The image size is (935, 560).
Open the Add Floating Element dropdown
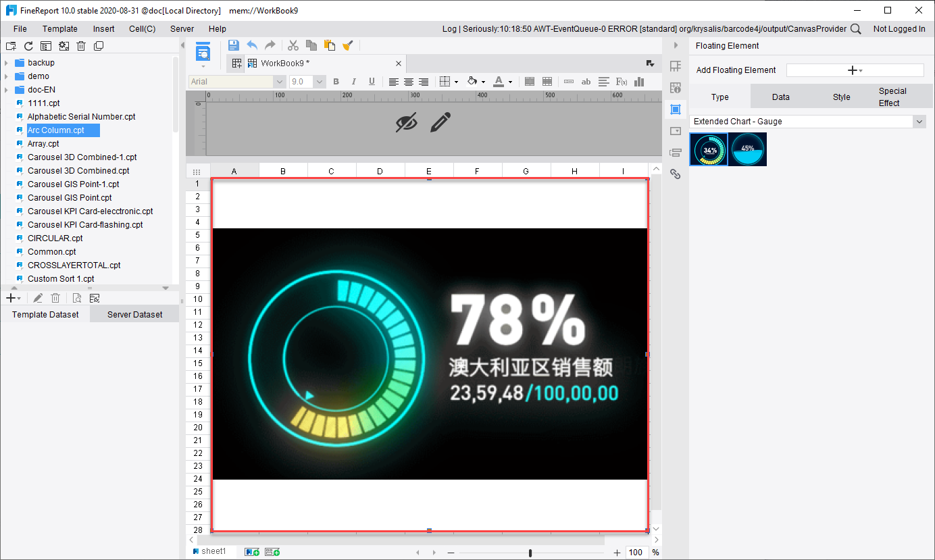(x=855, y=70)
